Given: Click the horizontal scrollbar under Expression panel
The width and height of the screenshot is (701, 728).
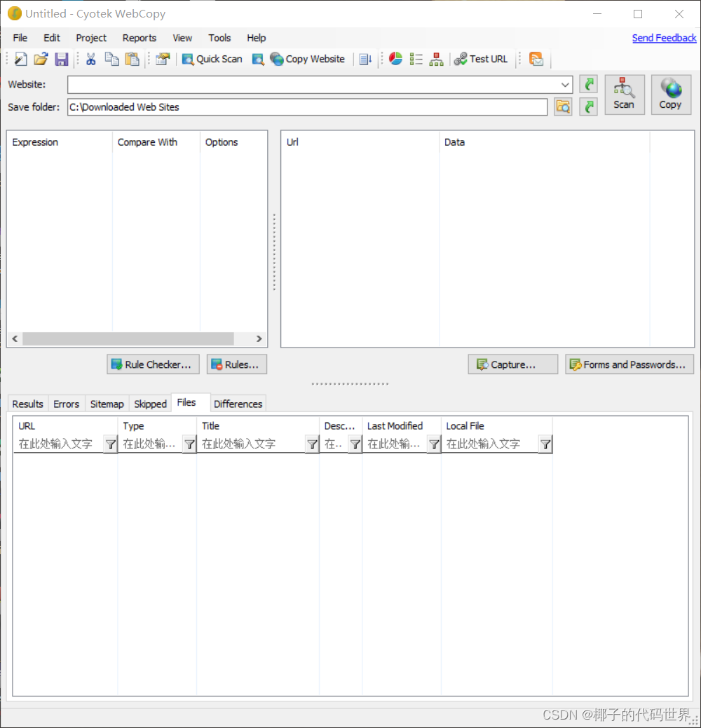Looking at the screenshot, I should pyautogui.click(x=130, y=338).
